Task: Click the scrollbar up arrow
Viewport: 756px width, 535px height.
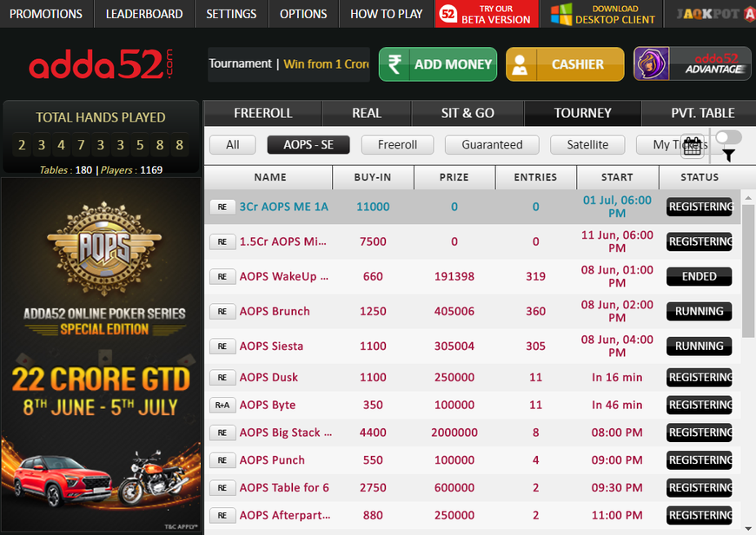Action: [748, 198]
